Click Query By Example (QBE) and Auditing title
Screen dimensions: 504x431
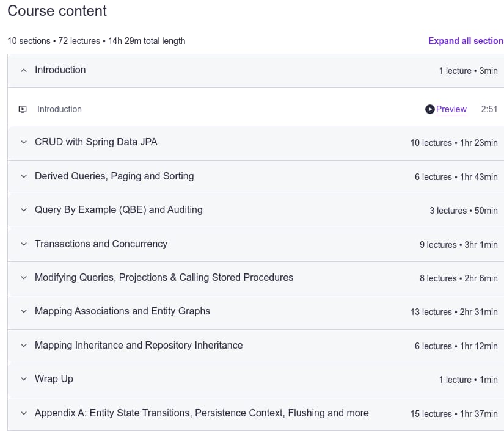[x=119, y=210]
